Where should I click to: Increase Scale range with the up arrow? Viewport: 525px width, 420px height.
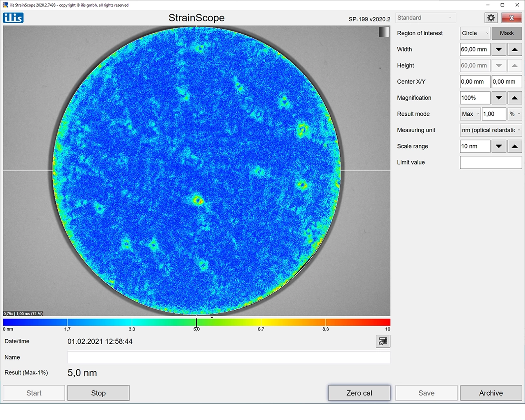click(x=514, y=146)
